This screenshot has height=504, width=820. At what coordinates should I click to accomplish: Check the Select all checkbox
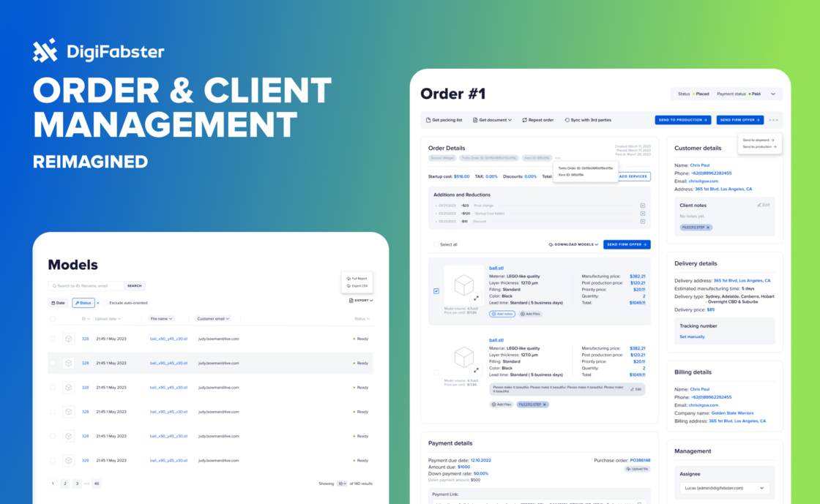click(x=436, y=244)
